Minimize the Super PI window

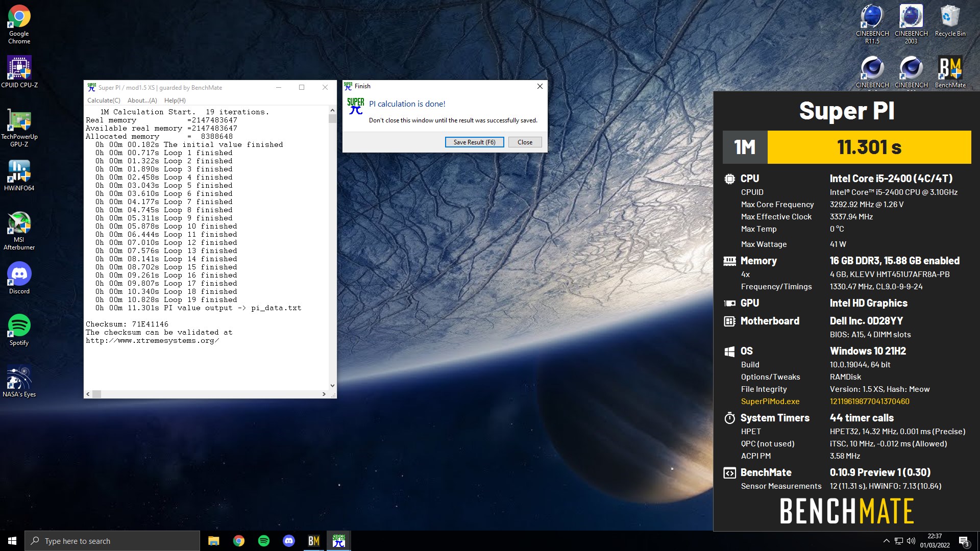click(279, 87)
